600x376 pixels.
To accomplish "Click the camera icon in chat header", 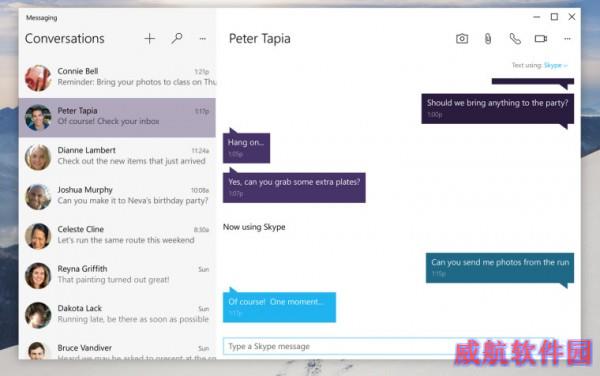I will tap(462, 39).
